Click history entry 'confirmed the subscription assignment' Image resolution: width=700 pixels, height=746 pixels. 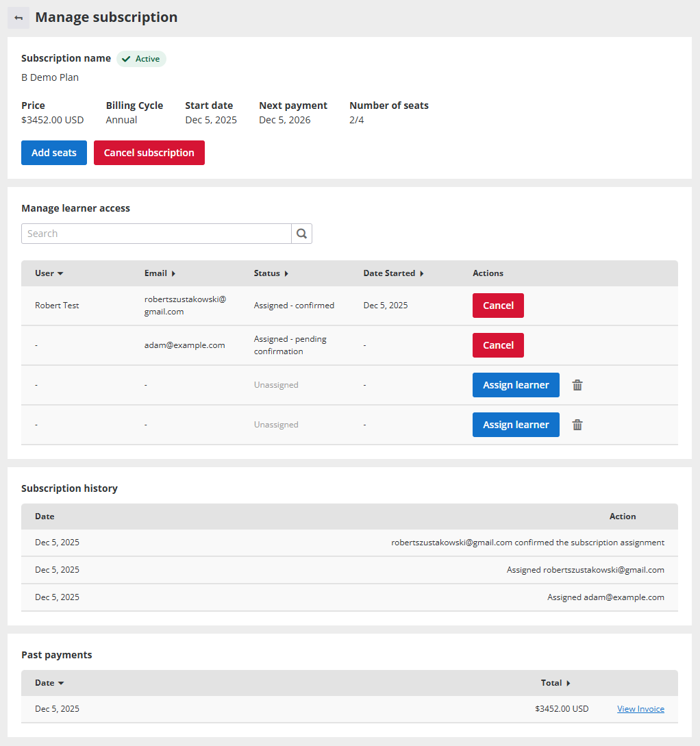point(528,543)
